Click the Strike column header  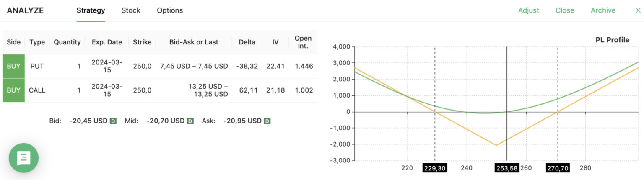click(x=142, y=42)
